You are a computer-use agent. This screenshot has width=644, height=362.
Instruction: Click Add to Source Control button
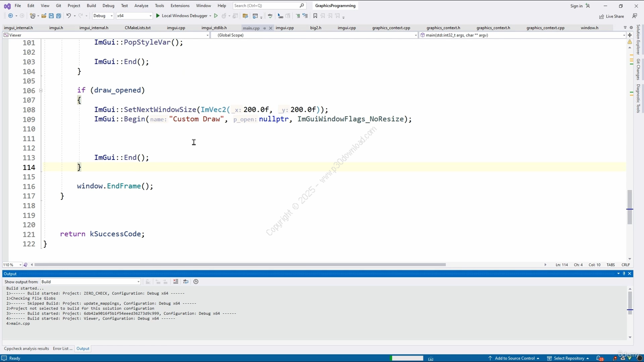tap(514, 358)
